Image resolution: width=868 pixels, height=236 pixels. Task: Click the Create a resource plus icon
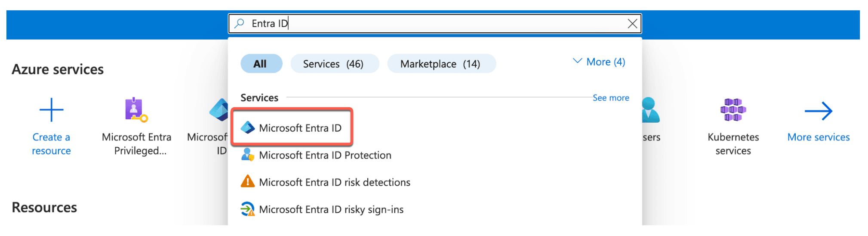[51, 110]
